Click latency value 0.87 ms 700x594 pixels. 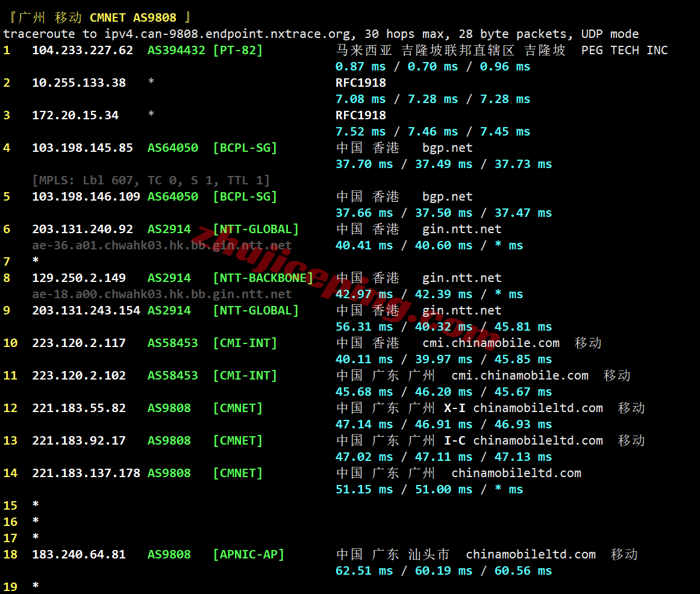(x=360, y=66)
